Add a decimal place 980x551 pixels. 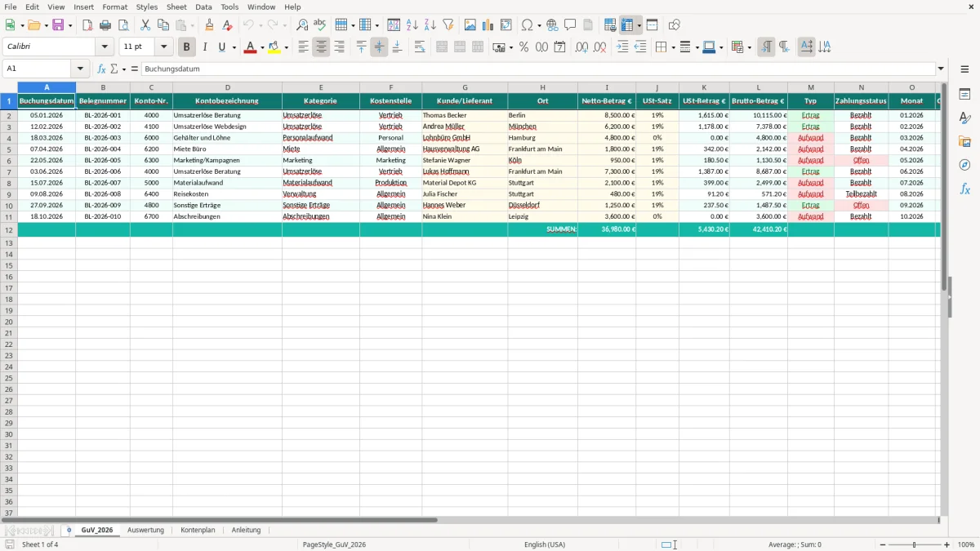[581, 47]
